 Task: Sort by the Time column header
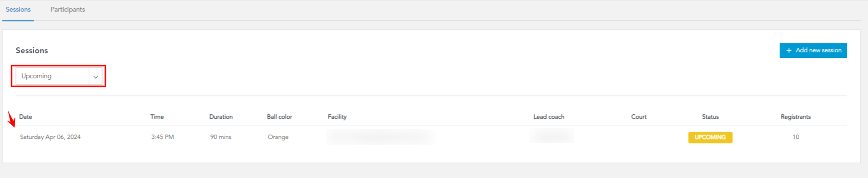point(157,117)
